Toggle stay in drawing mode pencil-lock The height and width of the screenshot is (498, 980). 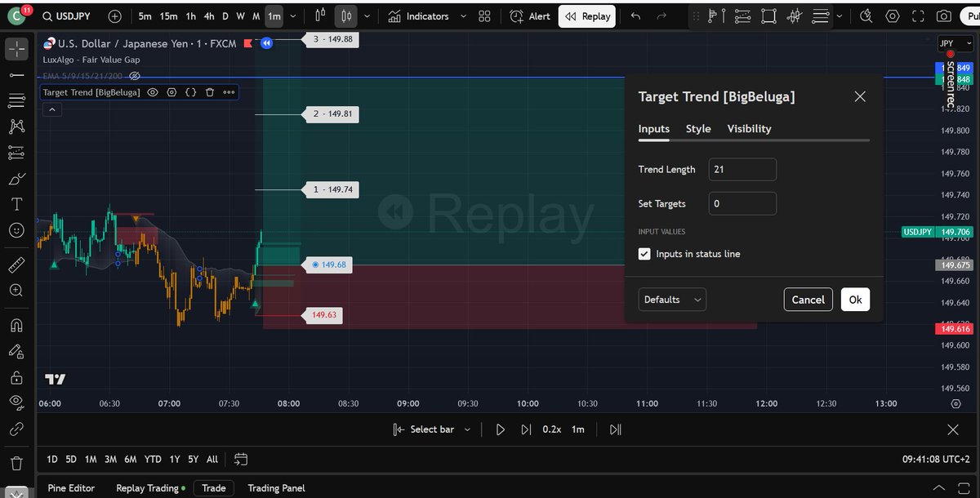point(16,351)
